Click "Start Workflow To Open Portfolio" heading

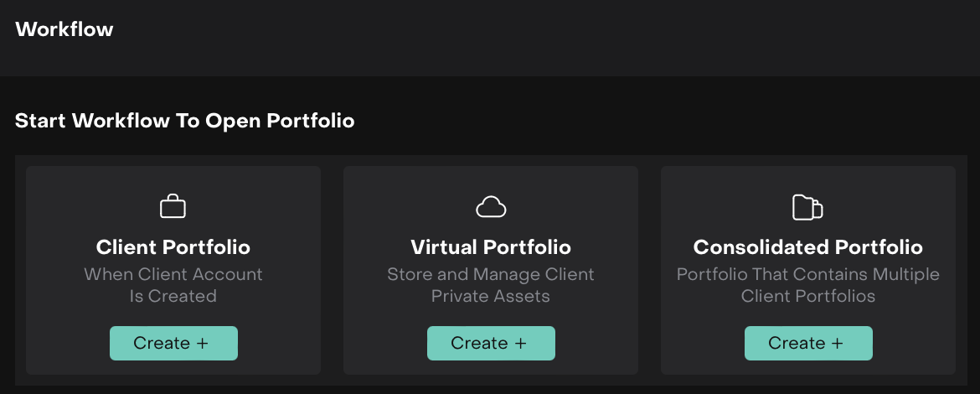[x=185, y=121]
